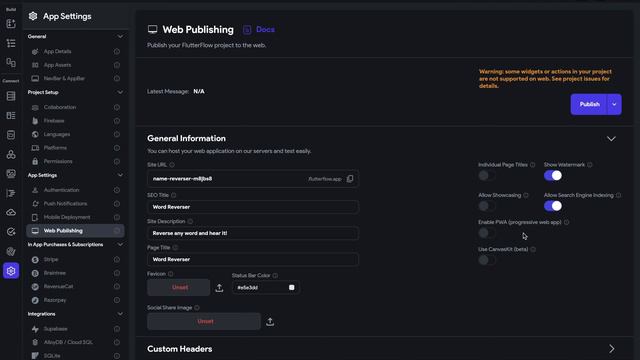Viewport: 640px width, 360px height.
Task: Collapse the Integrations section chevron
Action: coord(120,314)
